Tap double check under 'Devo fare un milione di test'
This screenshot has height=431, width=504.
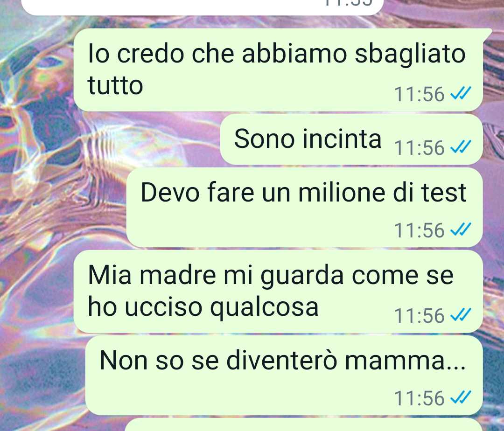point(461,229)
